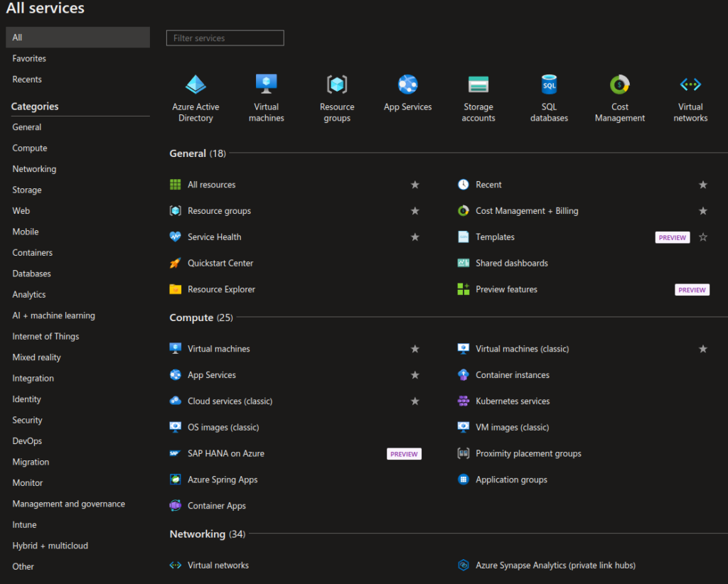Screen dimensions: 728x584
Task: Click the Container instances icon
Action: [464, 375]
